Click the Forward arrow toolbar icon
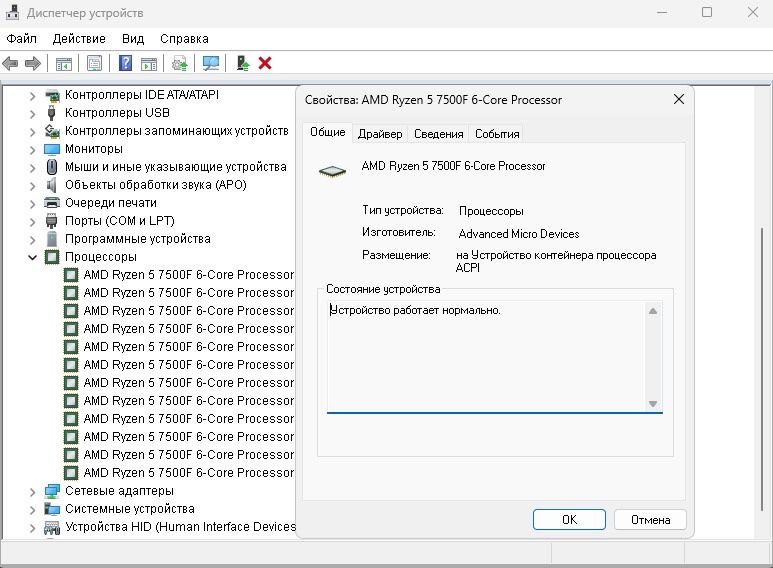 [33, 63]
